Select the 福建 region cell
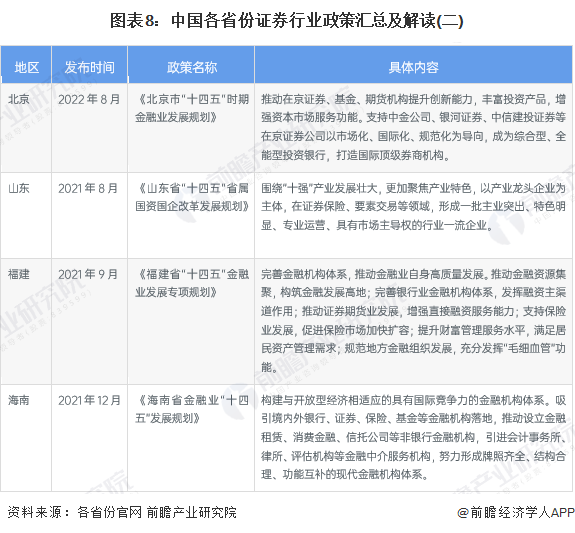Image resolution: width=575 pixels, height=533 pixels. point(19,274)
